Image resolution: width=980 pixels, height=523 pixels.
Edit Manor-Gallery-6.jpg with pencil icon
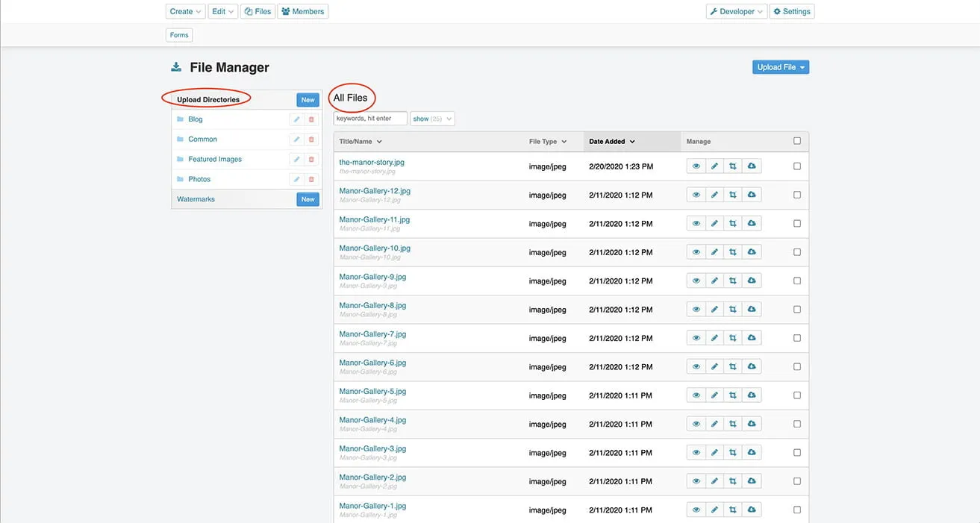click(714, 367)
